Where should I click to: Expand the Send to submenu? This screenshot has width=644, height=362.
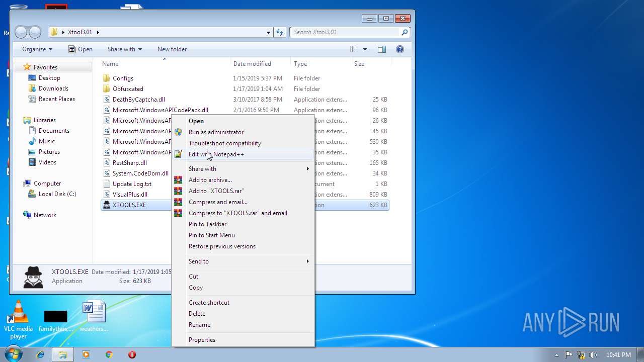pos(243,261)
